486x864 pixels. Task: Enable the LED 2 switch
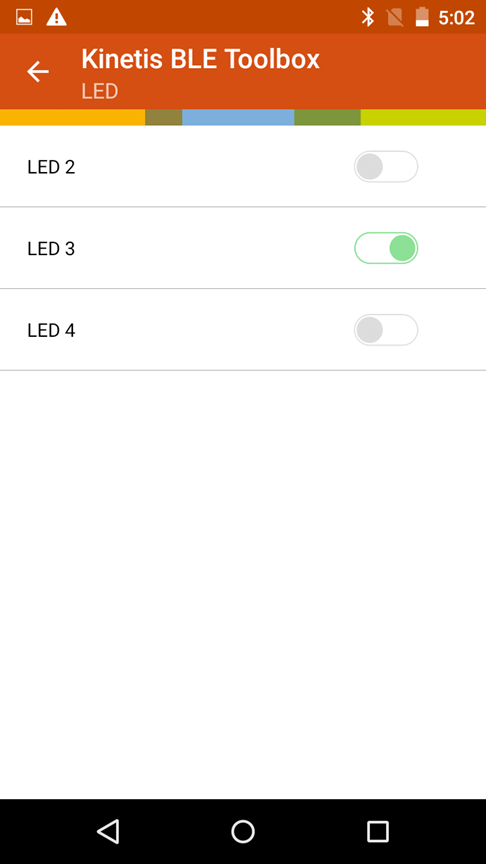[x=386, y=166]
